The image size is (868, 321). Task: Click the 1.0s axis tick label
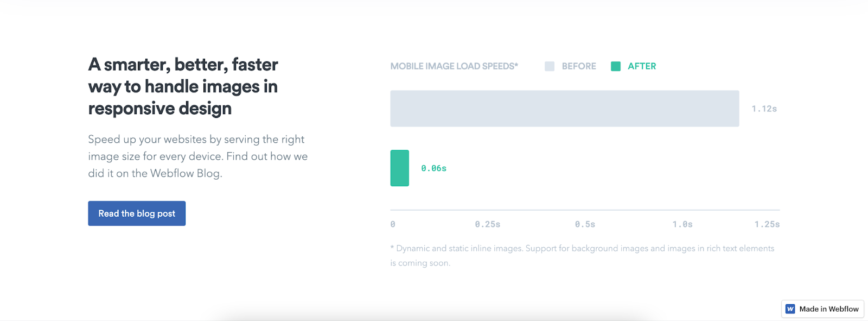pos(682,224)
